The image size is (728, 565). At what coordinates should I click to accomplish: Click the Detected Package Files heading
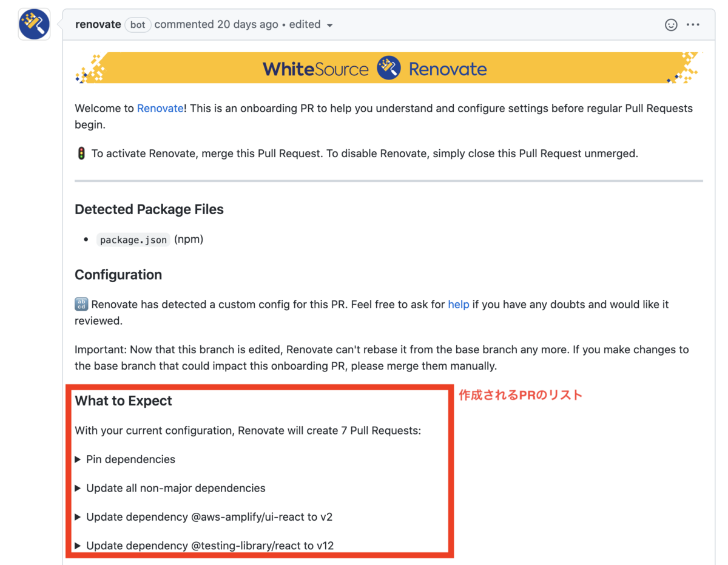pyautogui.click(x=149, y=209)
